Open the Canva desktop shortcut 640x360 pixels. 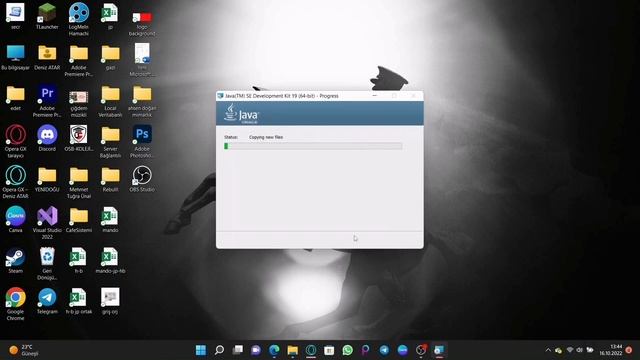(16, 220)
